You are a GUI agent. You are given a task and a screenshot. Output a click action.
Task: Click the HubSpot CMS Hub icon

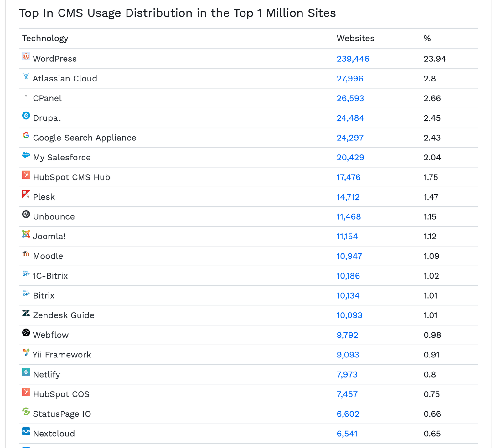pos(26,175)
